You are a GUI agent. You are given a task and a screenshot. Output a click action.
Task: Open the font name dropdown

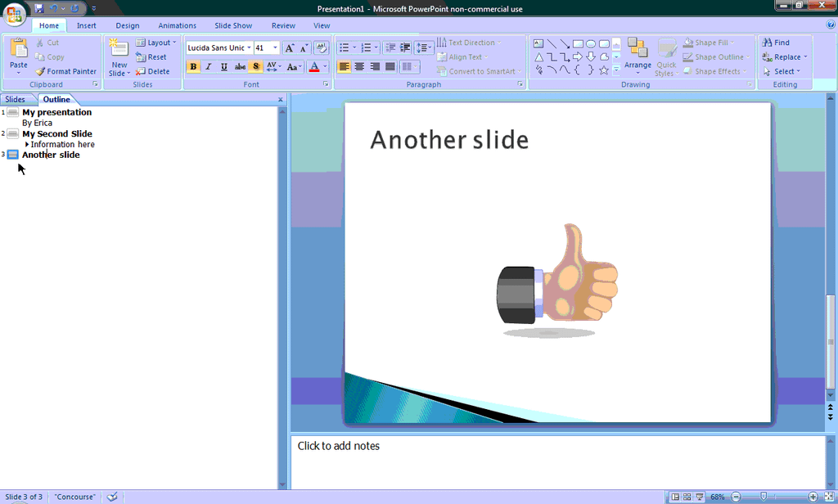(x=250, y=48)
